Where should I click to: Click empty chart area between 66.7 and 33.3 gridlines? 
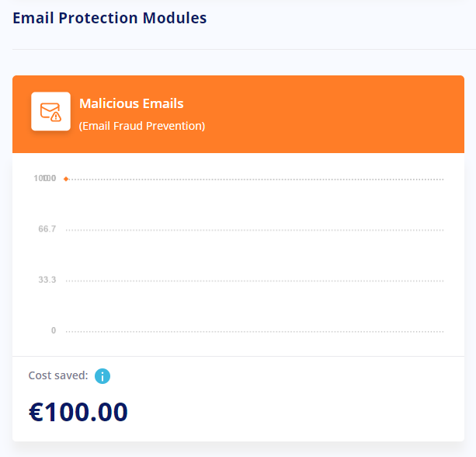coord(255,255)
